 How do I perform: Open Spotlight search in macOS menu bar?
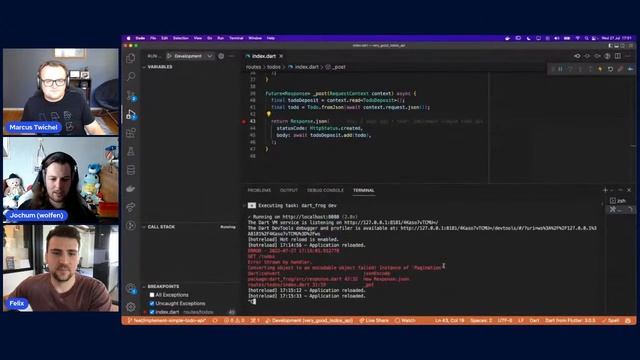coord(587,38)
